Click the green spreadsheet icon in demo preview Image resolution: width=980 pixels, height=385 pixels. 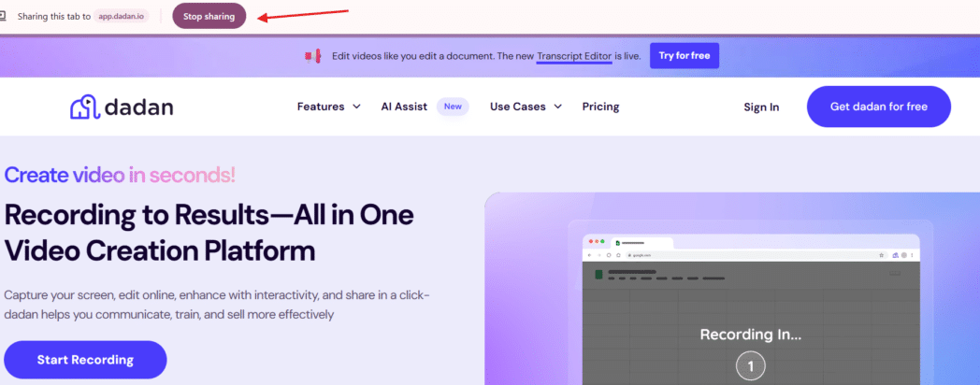[x=598, y=274]
